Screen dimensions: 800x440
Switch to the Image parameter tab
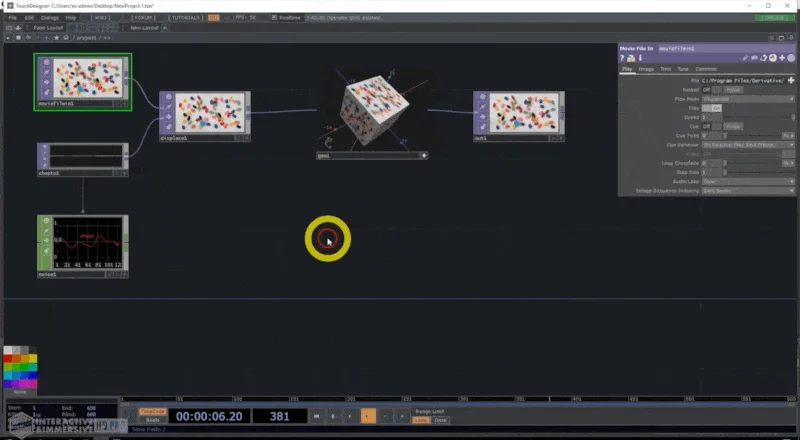[646, 69]
